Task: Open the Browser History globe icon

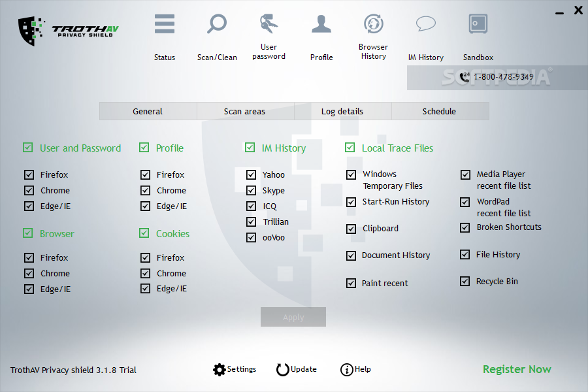Action: coord(374,24)
